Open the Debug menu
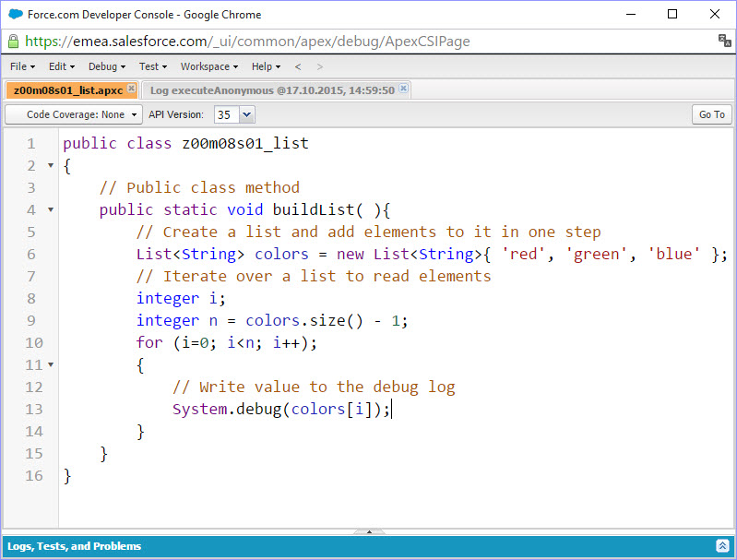Screen dimensions: 737x560 (106, 66)
